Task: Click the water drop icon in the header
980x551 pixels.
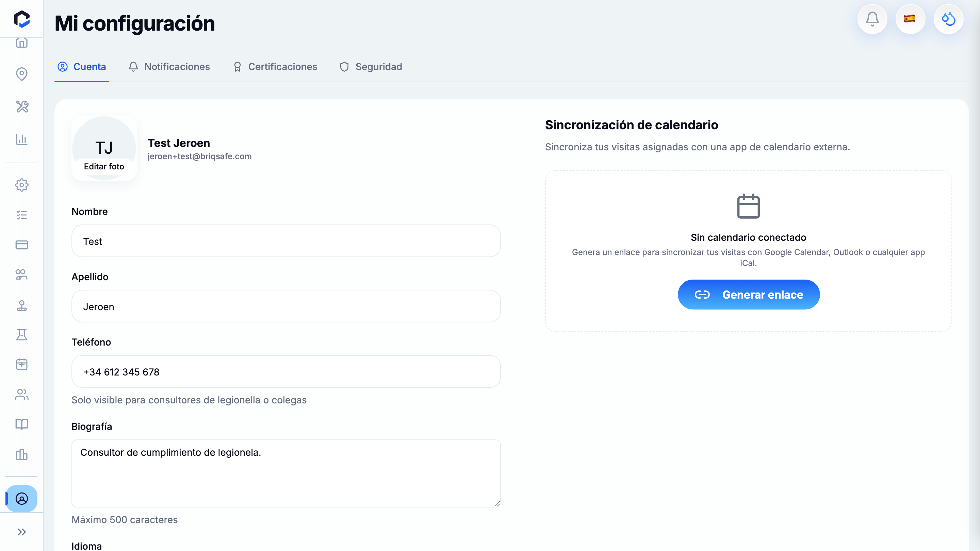Action: pos(948,19)
